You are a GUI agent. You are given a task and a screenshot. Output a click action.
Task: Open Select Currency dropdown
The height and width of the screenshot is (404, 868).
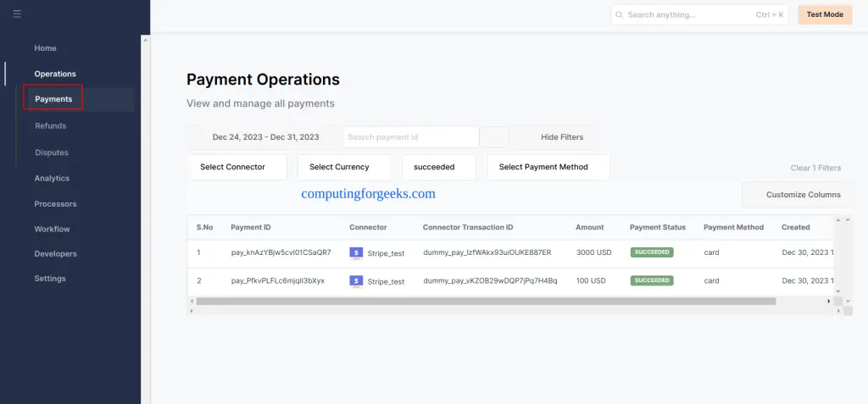coord(344,167)
